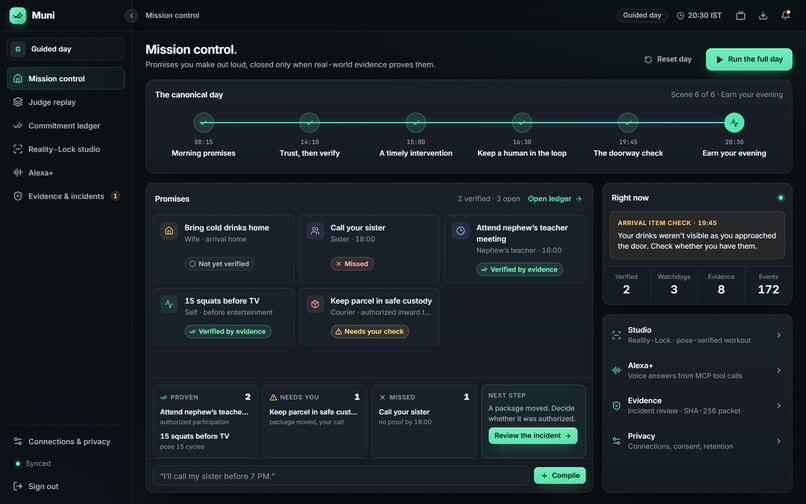This screenshot has height=504, width=806.
Task: Click the Evidence count stat
Action: tap(721, 284)
